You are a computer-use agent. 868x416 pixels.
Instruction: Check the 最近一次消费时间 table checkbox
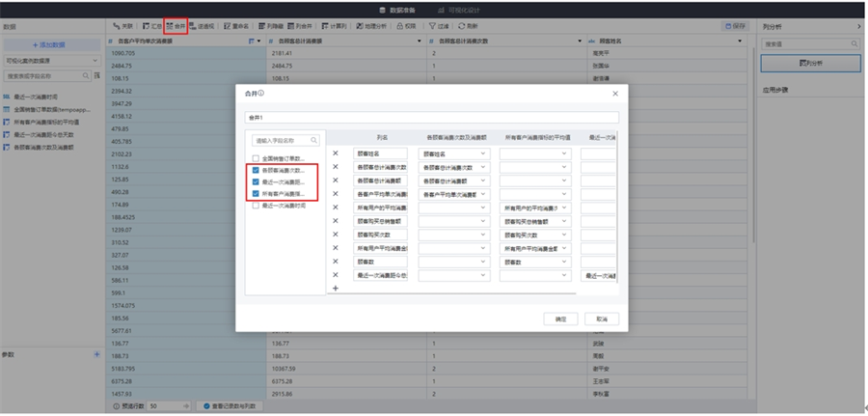click(x=255, y=206)
